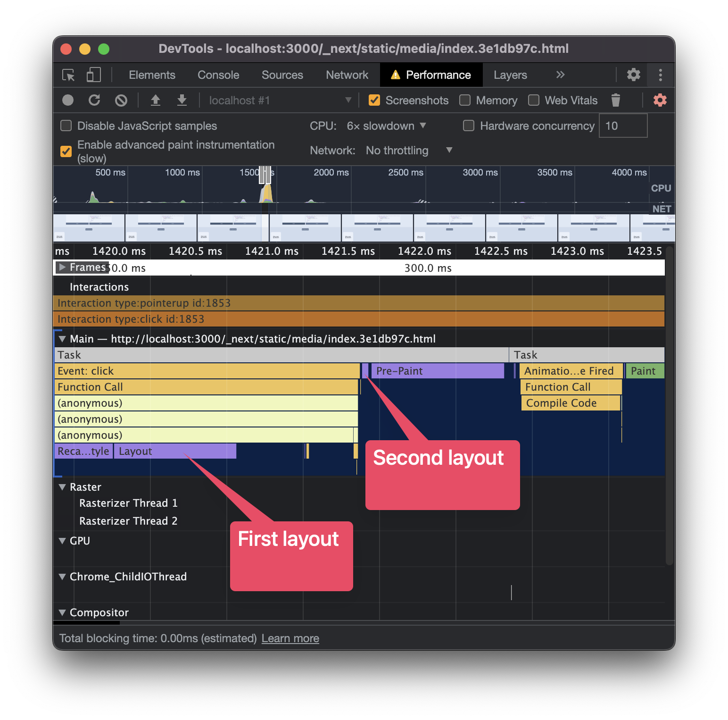Check Disable JavaScript samples

click(66, 126)
